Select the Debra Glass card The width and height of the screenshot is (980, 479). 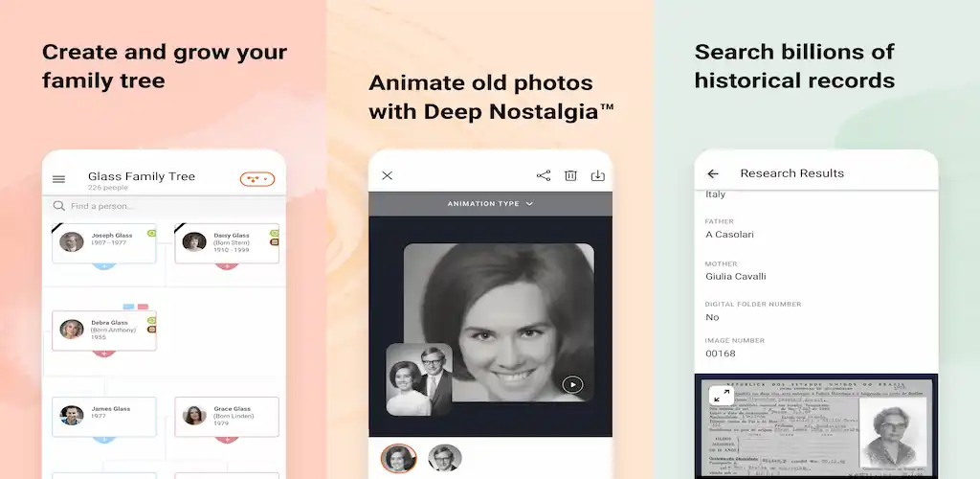coord(103,331)
